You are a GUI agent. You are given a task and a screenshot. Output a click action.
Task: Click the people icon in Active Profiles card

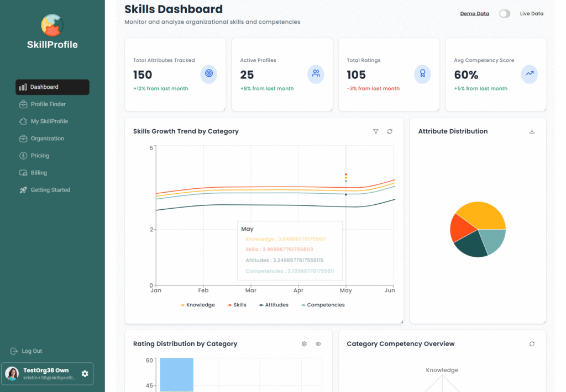point(316,73)
